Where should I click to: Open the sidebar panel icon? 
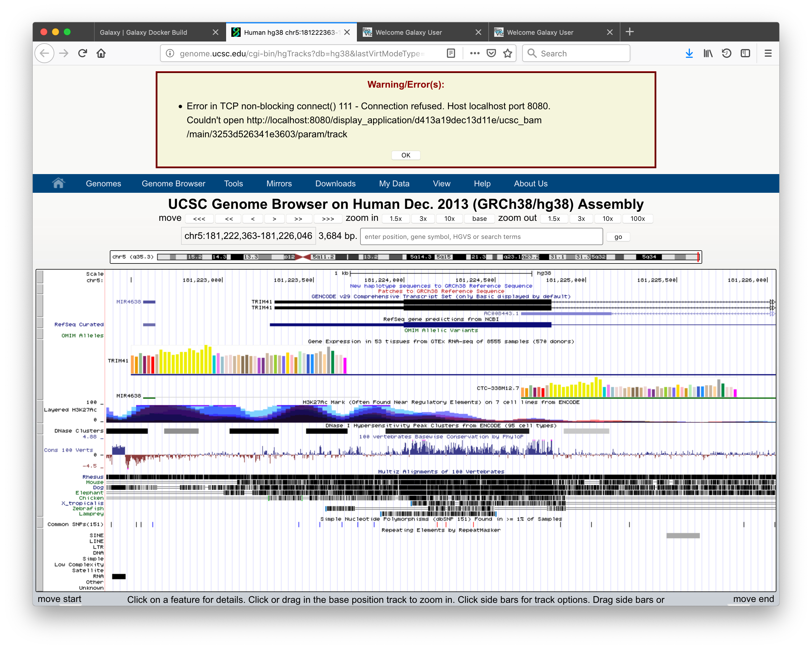pos(746,53)
